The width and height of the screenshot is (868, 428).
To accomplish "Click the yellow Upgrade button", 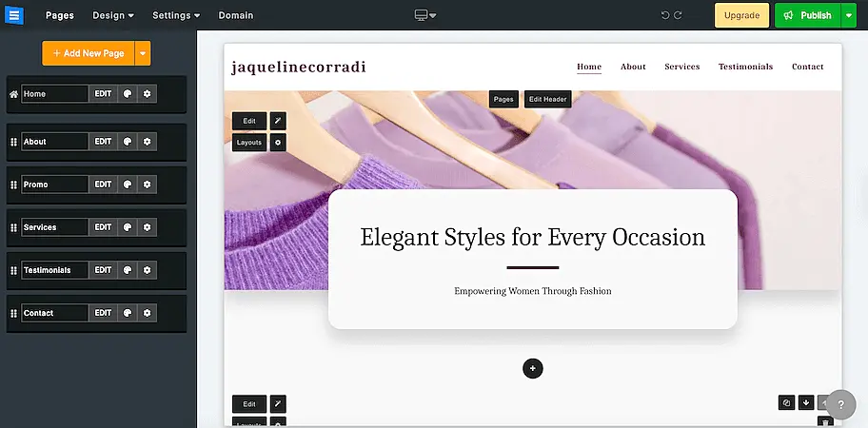I will (x=741, y=15).
